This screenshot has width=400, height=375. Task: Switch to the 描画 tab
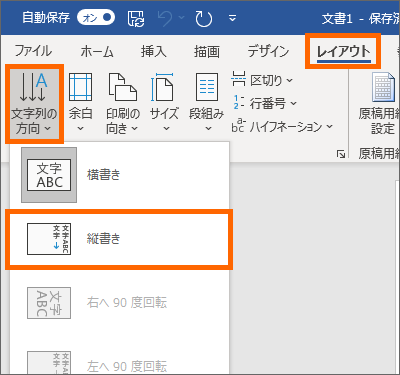(x=207, y=51)
